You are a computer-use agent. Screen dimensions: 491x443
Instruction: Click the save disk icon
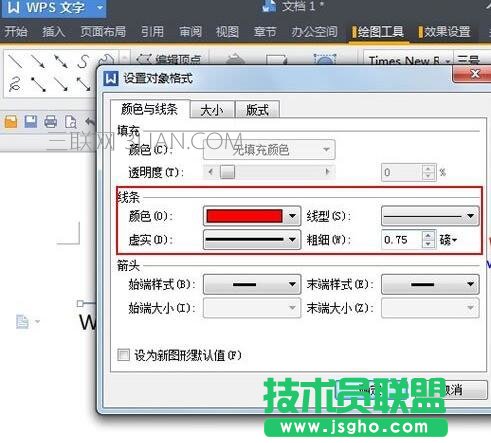pos(31,122)
